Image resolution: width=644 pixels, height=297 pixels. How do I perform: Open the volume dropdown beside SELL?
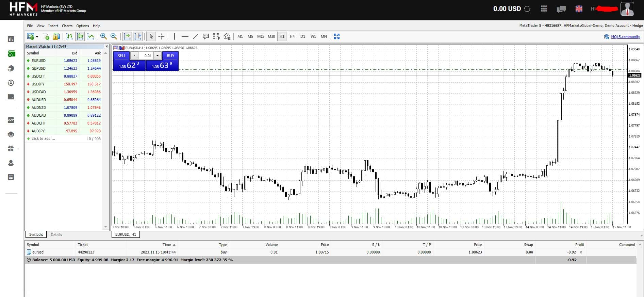click(134, 55)
